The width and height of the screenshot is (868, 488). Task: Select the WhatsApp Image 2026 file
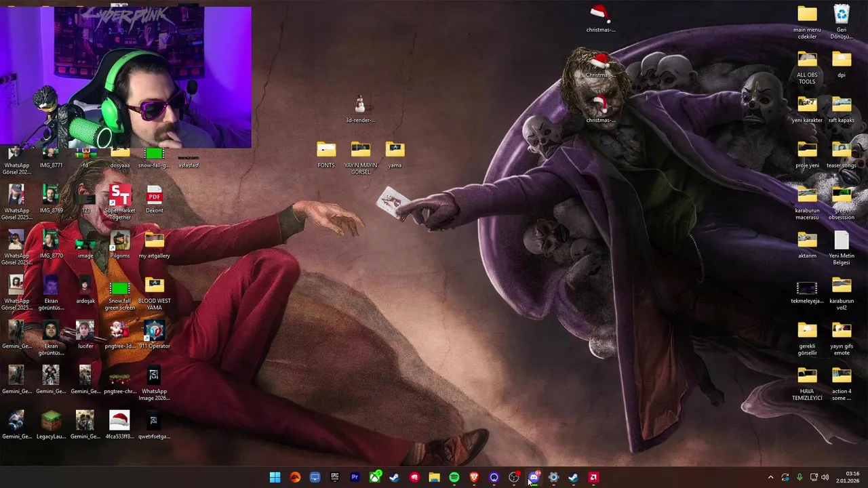pos(154,384)
